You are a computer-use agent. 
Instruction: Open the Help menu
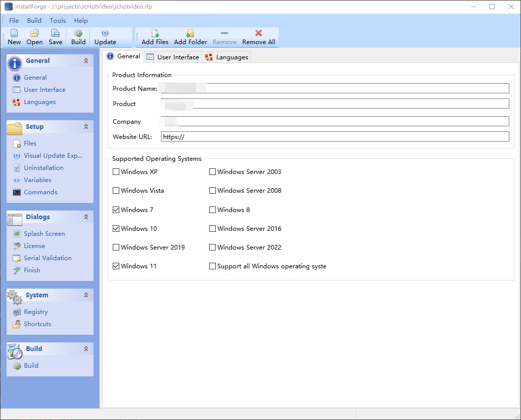(x=81, y=21)
